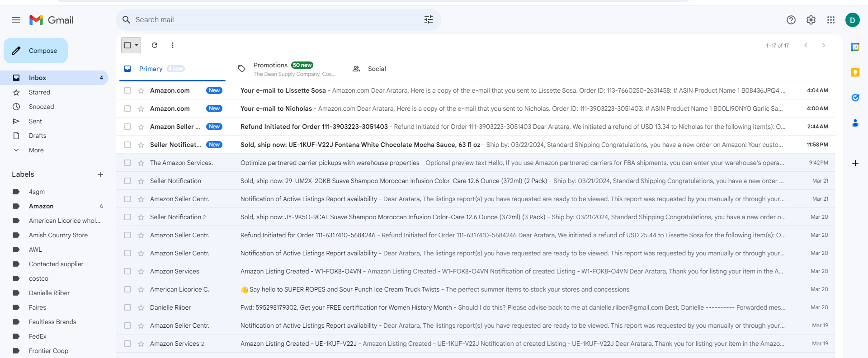
Task: Open the More options three-dot menu
Action: (x=173, y=45)
